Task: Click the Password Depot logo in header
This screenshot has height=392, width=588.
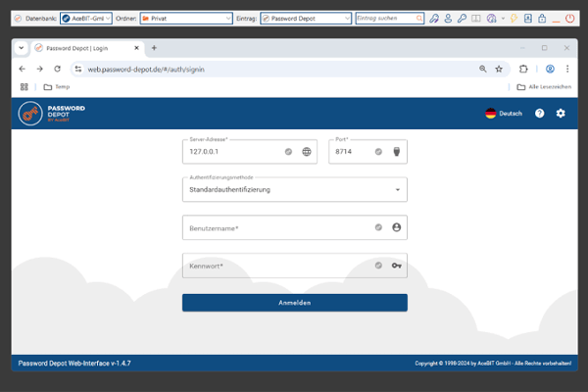Action: coord(52,114)
